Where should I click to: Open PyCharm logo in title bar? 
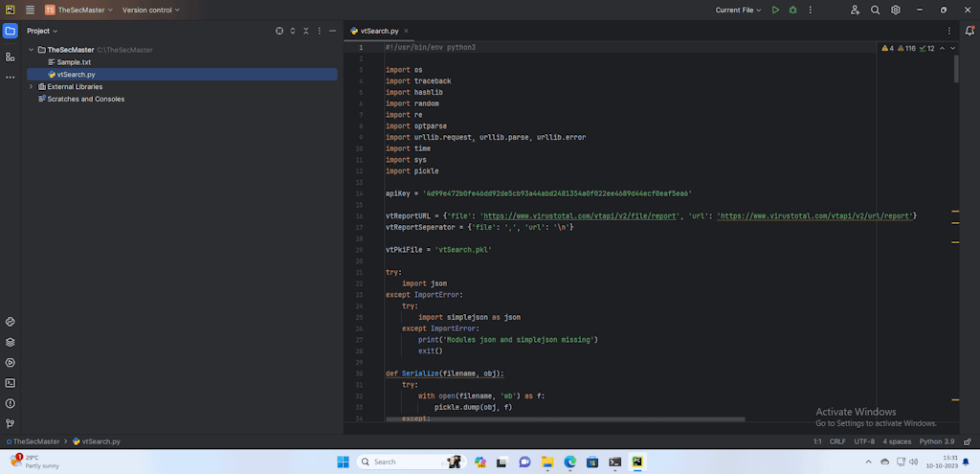click(10, 10)
